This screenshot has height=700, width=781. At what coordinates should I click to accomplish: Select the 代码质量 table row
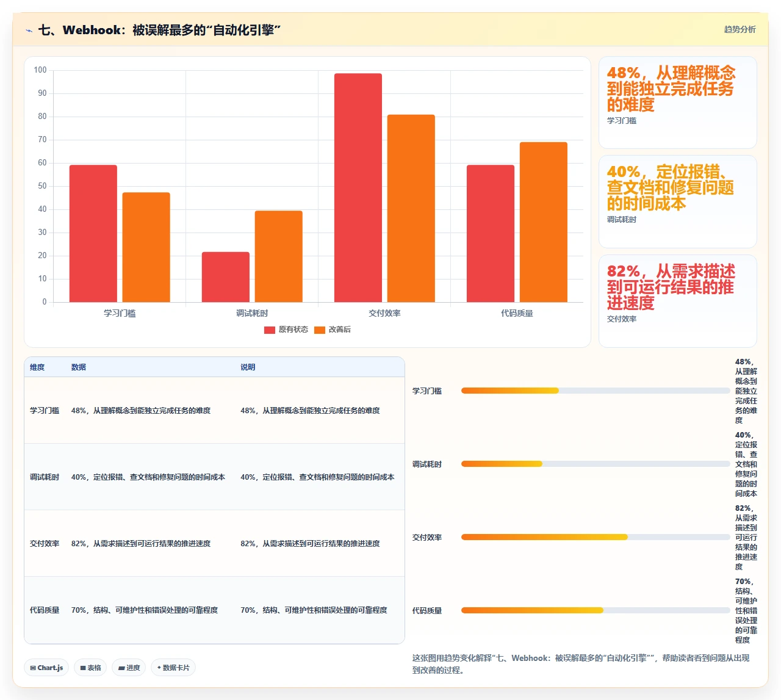(214, 610)
